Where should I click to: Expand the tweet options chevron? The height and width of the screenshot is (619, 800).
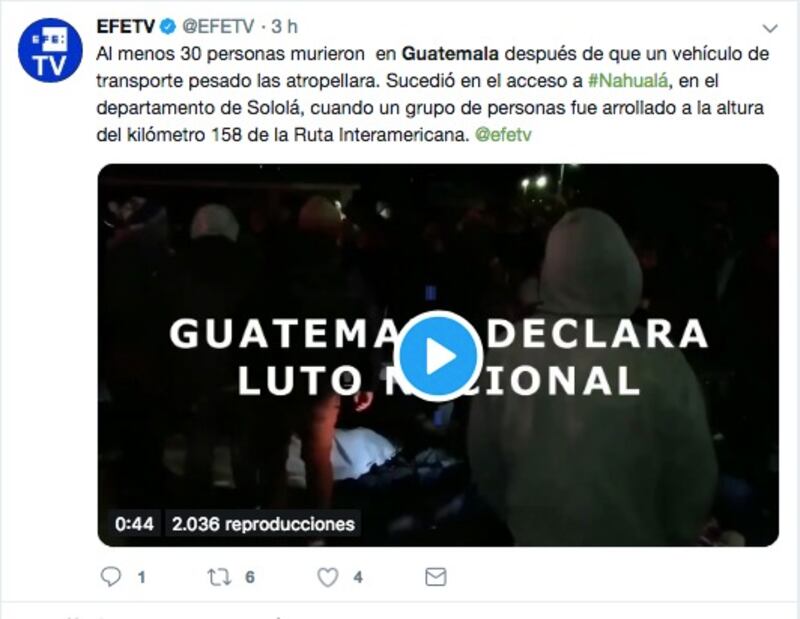(770, 28)
